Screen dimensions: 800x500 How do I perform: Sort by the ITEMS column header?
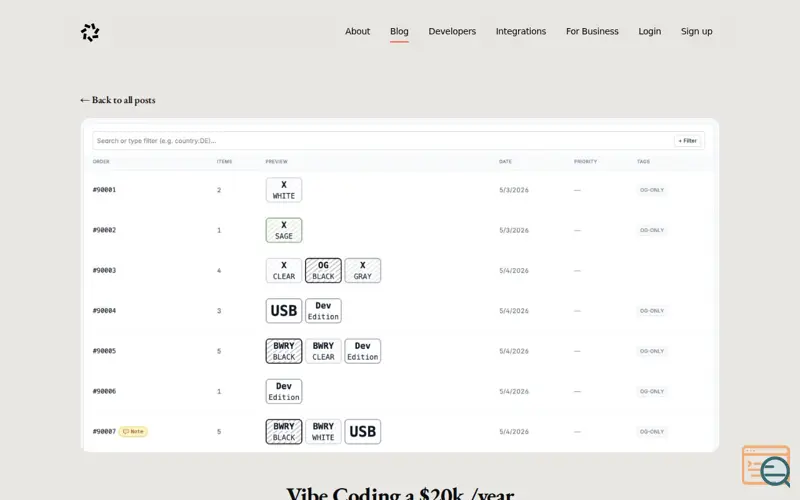click(x=224, y=162)
